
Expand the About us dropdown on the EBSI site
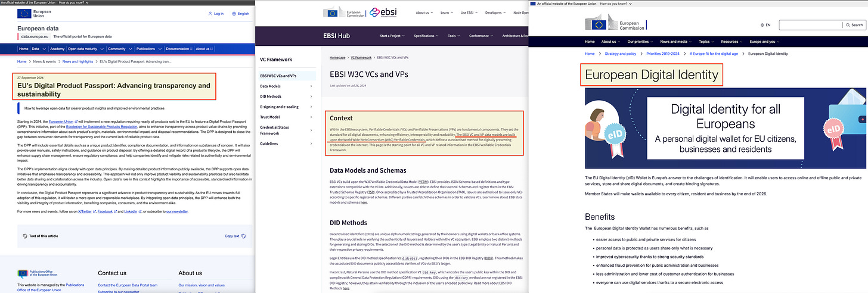pyautogui.click(x=424, y=13)
